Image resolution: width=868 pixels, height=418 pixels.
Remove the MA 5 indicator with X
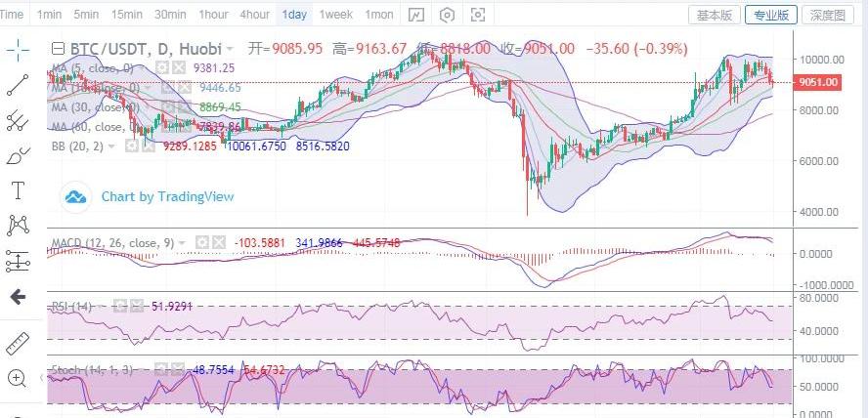tap(176, 68)
